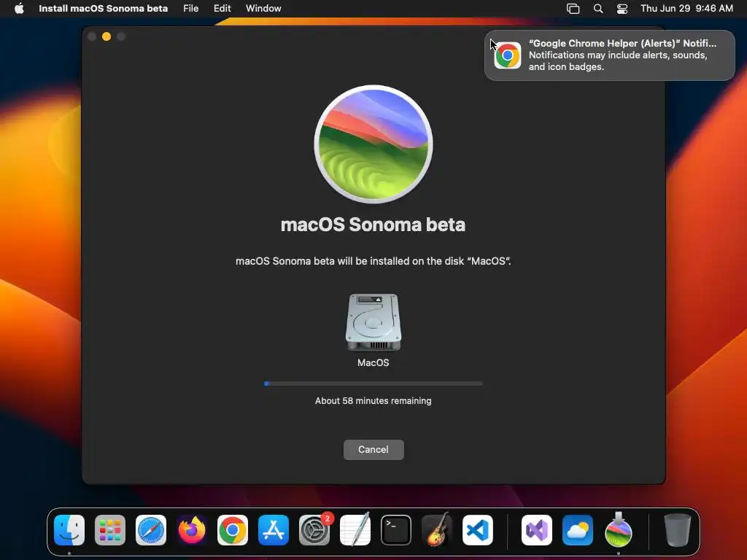
Task: Click the macOS Sonoma circular logo
Action: click(x=373, y=144)
